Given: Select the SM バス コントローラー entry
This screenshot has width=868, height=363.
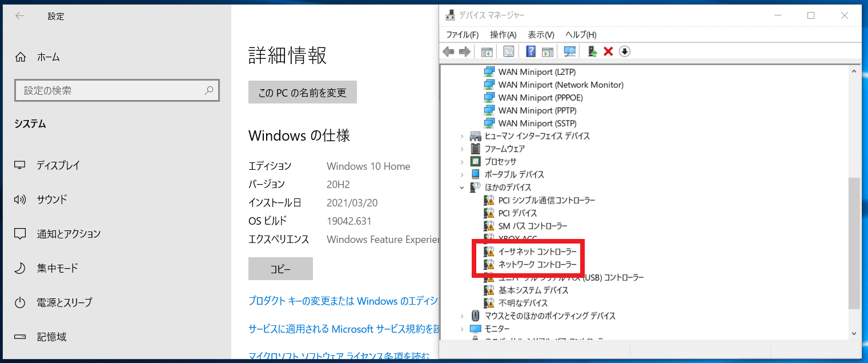Looking at the screenshot, I should pos(533,226).
